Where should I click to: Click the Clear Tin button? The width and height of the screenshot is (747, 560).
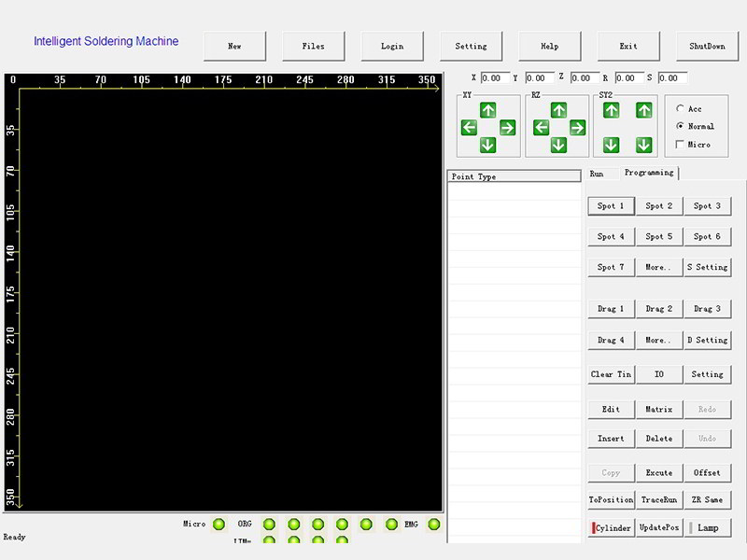(x=611, y=374)
